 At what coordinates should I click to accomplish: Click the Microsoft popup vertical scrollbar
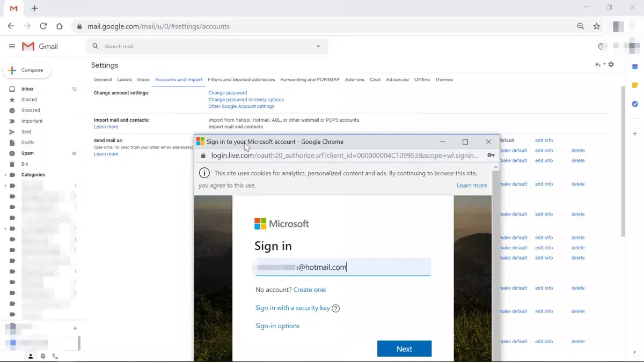coord(495,263)
